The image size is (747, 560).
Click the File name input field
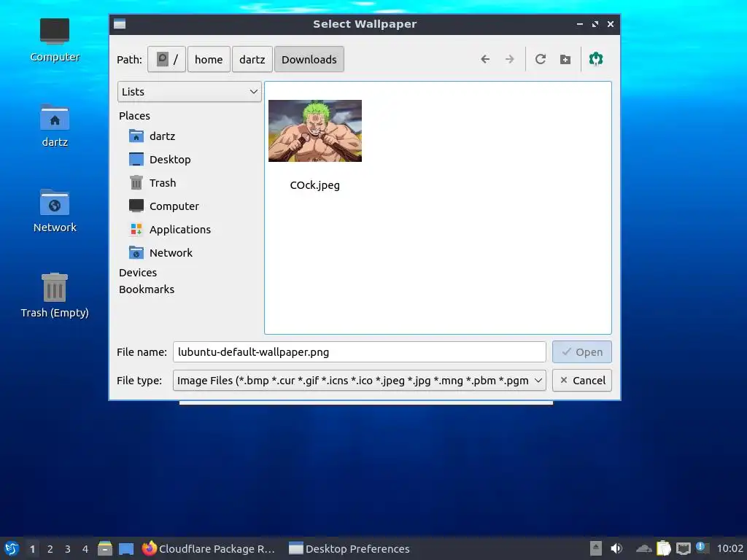(x=359, y=352)
